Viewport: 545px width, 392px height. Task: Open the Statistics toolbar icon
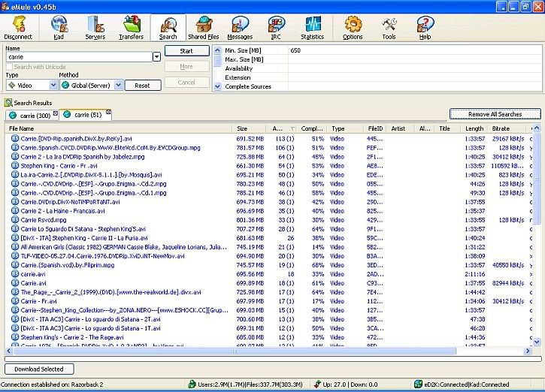coord(312,28)
